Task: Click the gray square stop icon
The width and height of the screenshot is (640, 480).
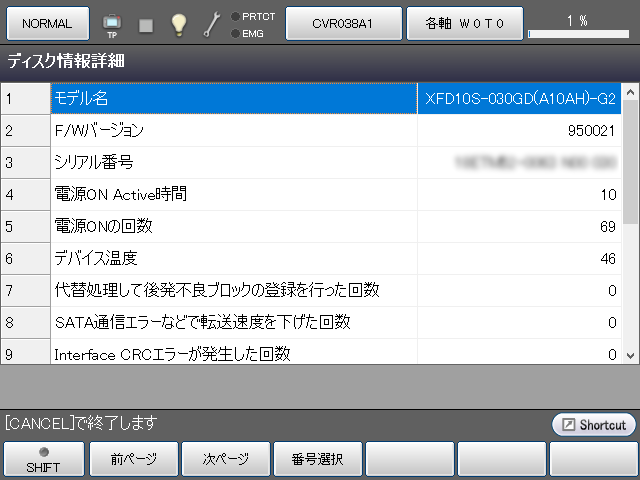Action: (146, 24)
